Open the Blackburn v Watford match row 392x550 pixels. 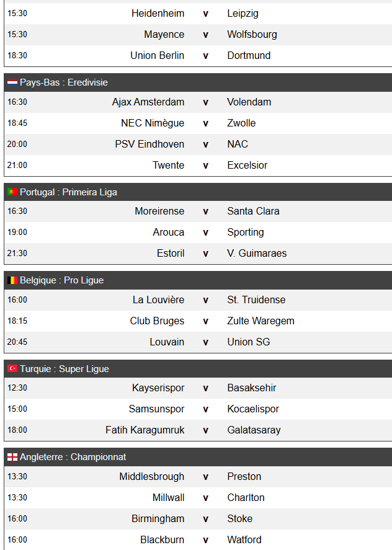205,540
